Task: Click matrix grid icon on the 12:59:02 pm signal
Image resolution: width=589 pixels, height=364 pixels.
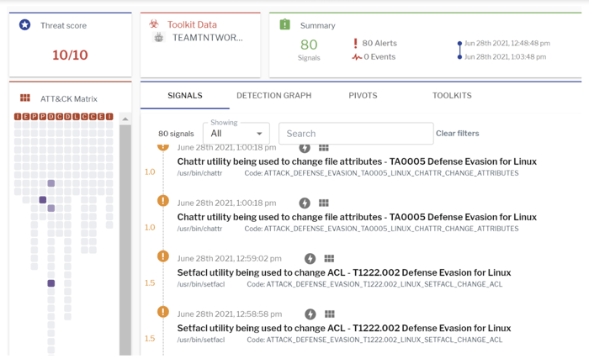Action: tap(329, 259)
